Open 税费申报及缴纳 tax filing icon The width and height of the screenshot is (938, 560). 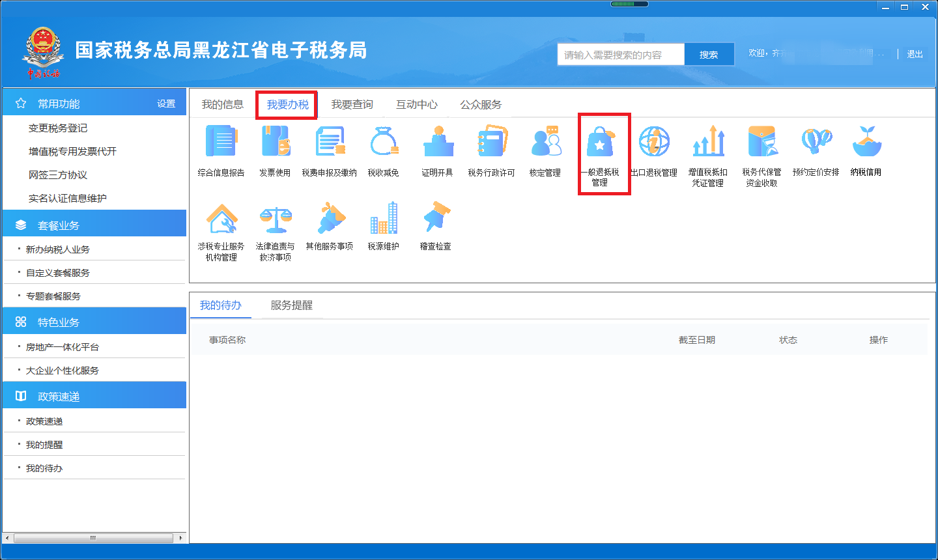click(329, 143)
